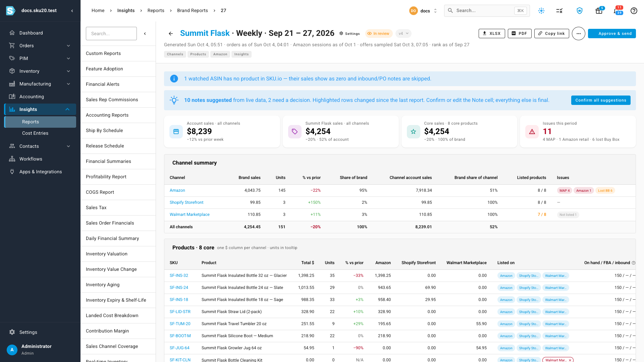Collapse the reports list panel chevron
The image size is (644, 362).
145,34
